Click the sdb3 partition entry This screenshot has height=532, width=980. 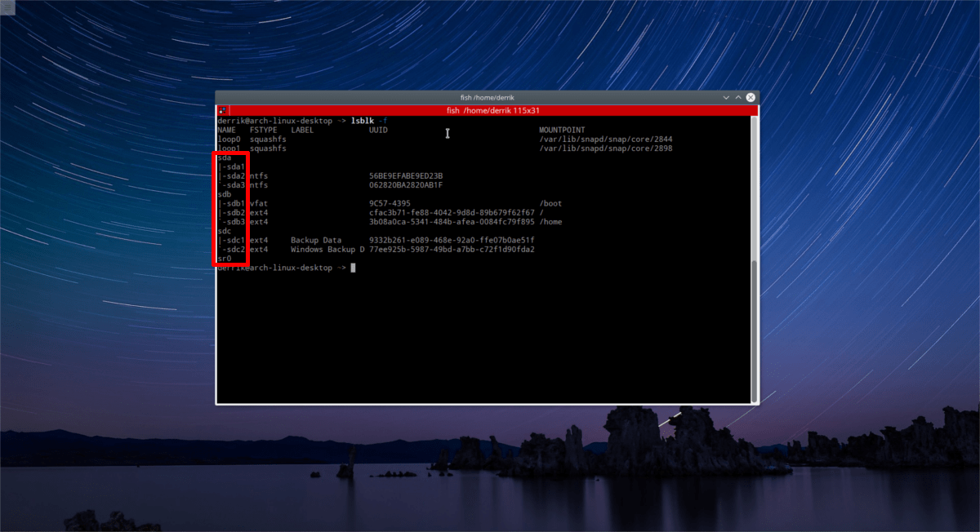coord(234,222)
